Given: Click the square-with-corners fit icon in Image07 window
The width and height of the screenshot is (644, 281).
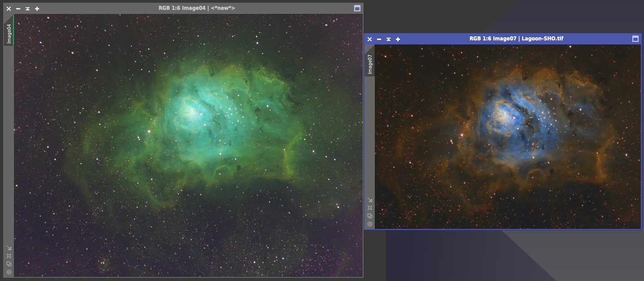Looking at the screenshot, I should [x=370, y=208].
